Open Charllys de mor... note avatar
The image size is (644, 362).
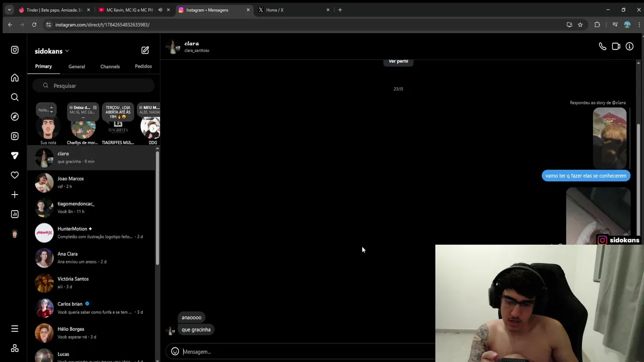pos(83,128)
